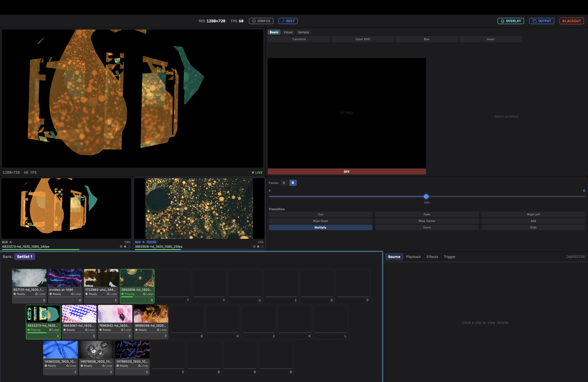
Task: Select the Wipe Center transition
Action: click(427, 221)
